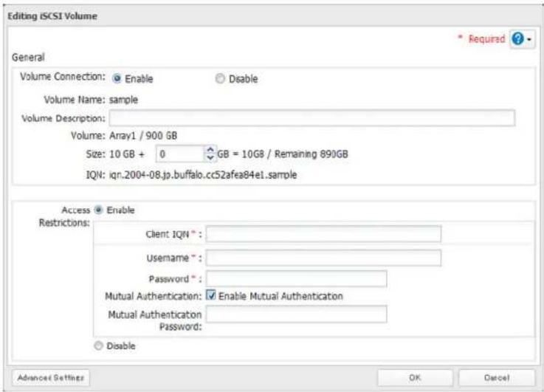Click the Cancel button
This screenshot has height=392, width=544.
click(497, 377)
